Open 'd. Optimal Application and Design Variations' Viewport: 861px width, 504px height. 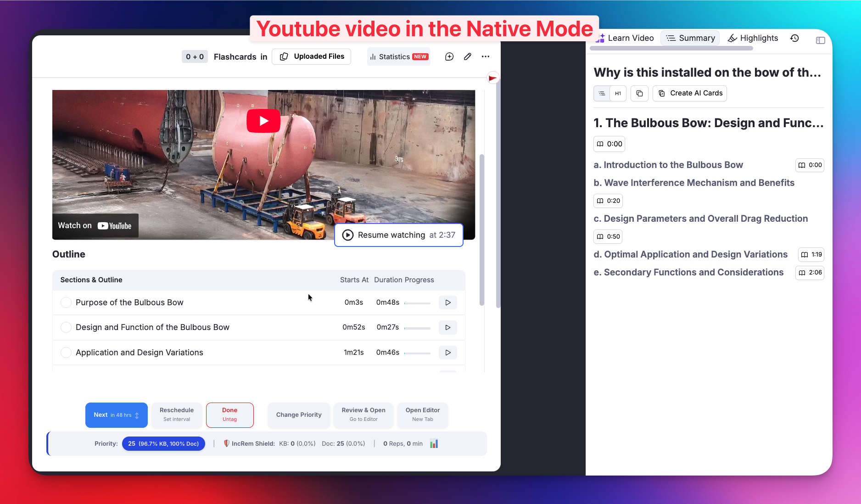pyautogui.click(x=691, y=254)
